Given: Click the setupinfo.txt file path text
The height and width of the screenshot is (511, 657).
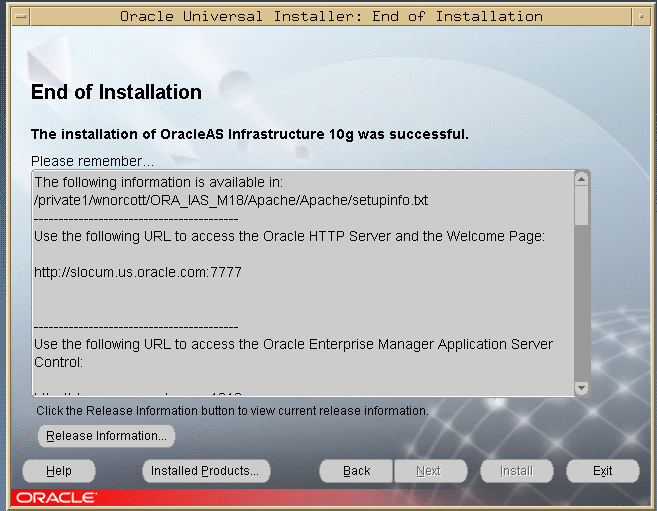Looking at the screenshot, I should click(x=231, y=200).
